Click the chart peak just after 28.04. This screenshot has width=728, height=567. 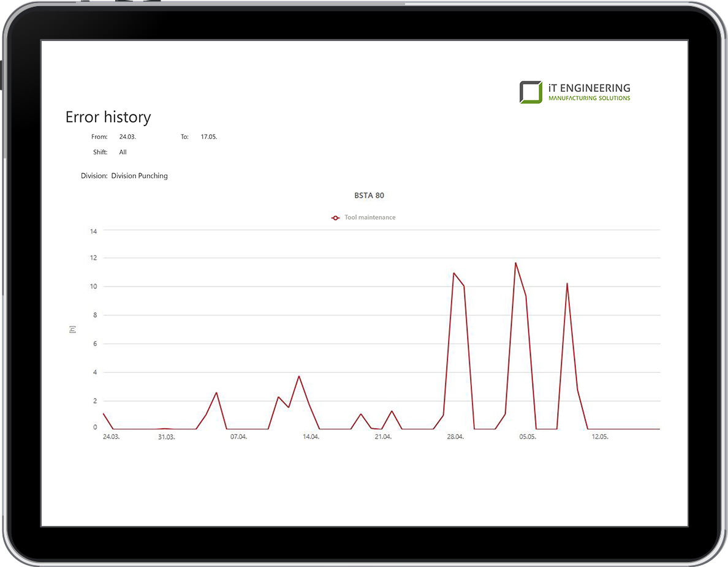(453, 273)
